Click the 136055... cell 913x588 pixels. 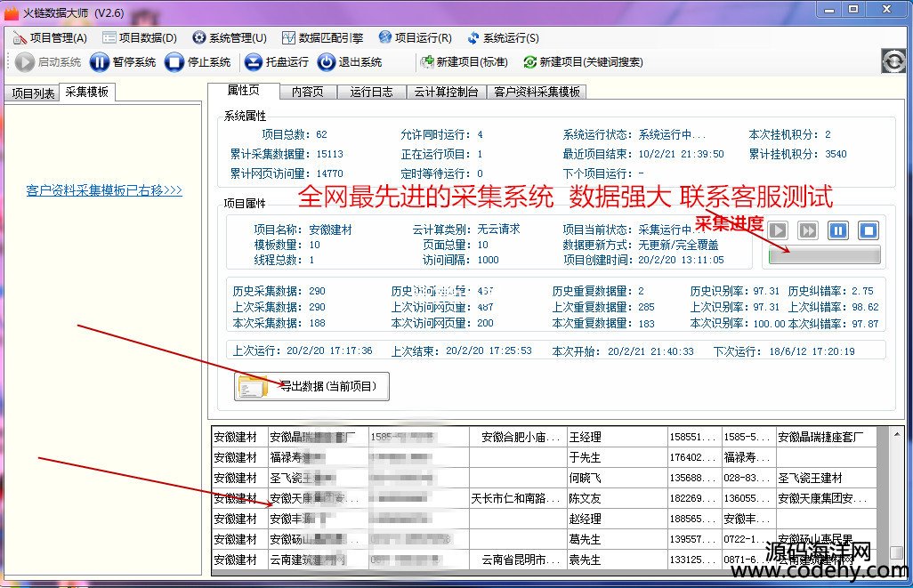(x=748, y=498)
